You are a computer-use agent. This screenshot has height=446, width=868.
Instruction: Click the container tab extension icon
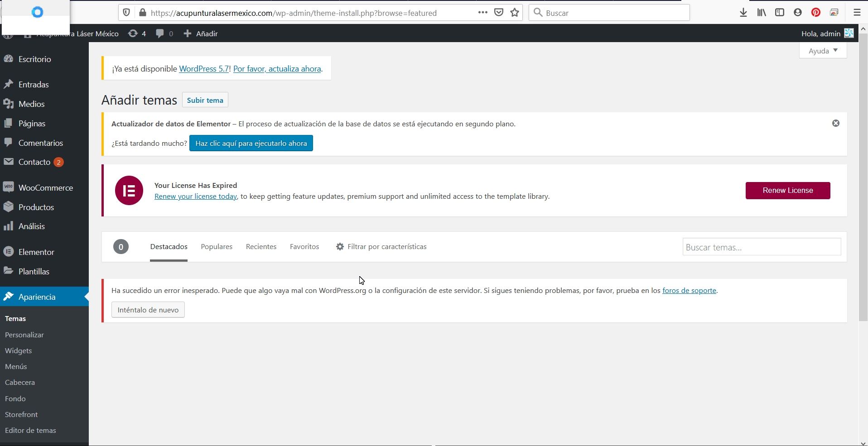[x=834, y=13]
